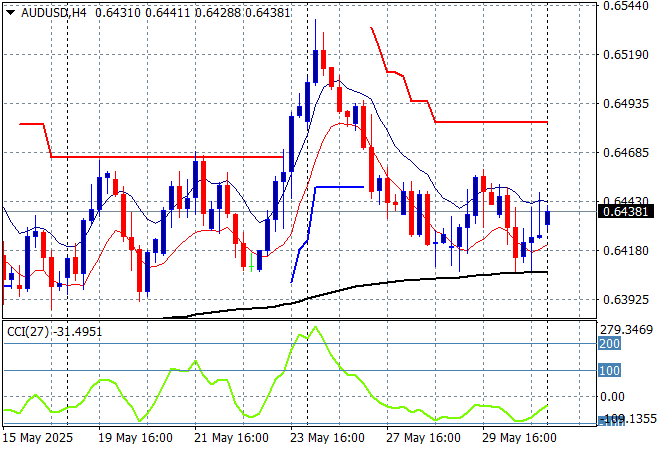
Task: Click the highest peak of the green CCI line
Action: pos(314,327)
